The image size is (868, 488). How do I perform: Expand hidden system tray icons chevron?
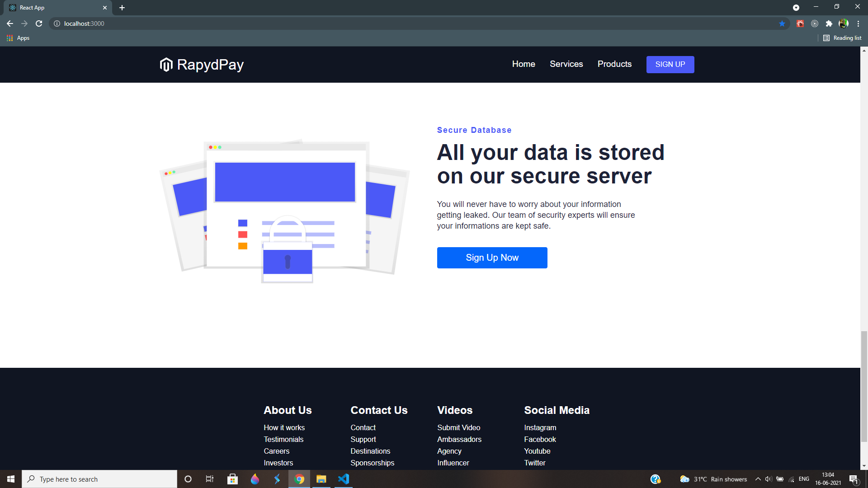[x=758, y=479]
